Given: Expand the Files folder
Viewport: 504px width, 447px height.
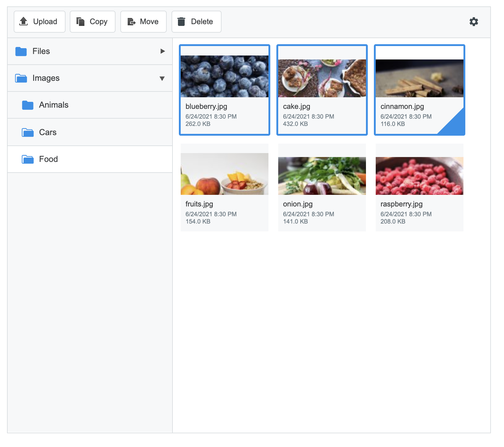Looking at the screenshot, I should point(162,51).
